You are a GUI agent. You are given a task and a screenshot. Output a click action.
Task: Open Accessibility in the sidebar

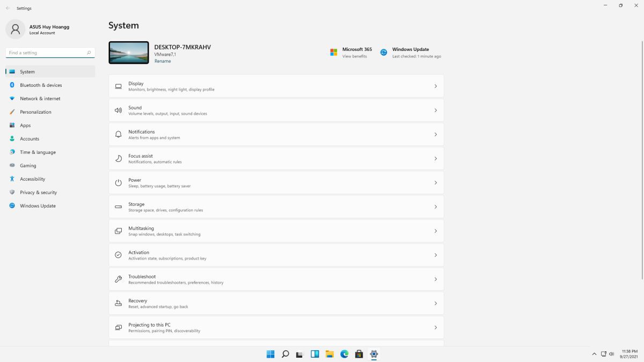pos(50,179)
